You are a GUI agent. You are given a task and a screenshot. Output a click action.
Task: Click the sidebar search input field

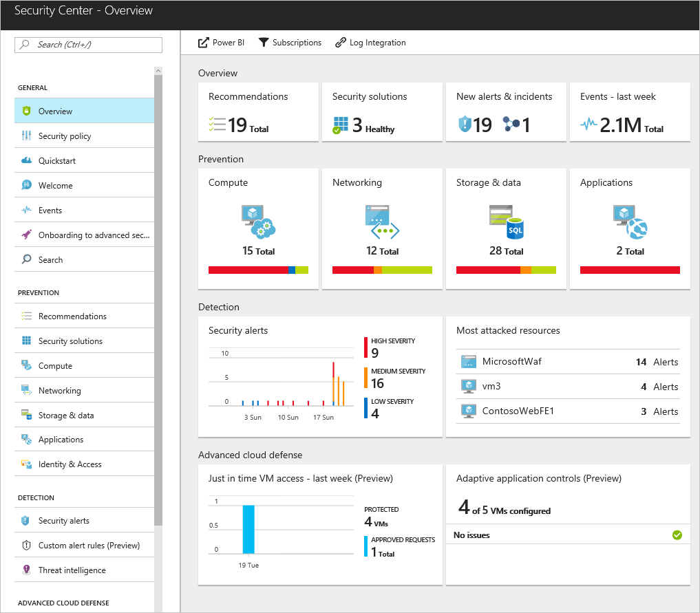pos(88,45)
